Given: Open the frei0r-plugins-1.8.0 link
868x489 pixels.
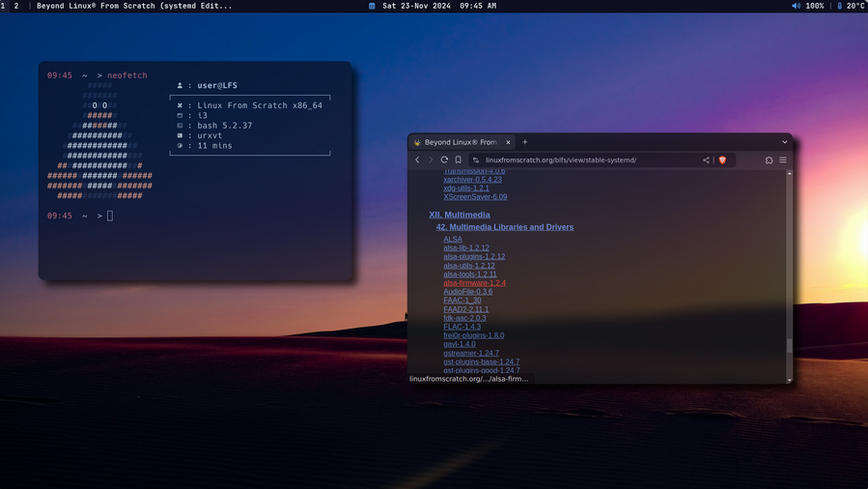Looking at the screenshot, I should coord(473,335).
